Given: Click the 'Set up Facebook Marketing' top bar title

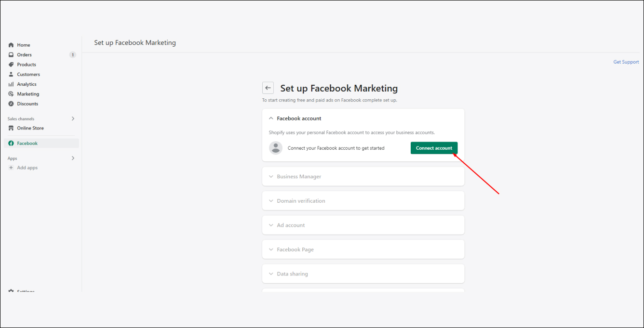Looking at the screenshot, I should click(135, 42).
